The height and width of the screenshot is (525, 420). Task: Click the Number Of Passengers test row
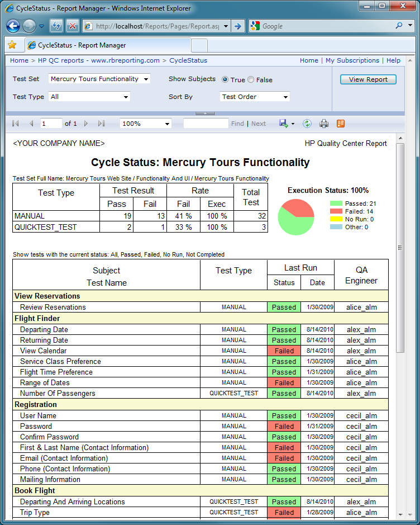(x=201, y=393)
